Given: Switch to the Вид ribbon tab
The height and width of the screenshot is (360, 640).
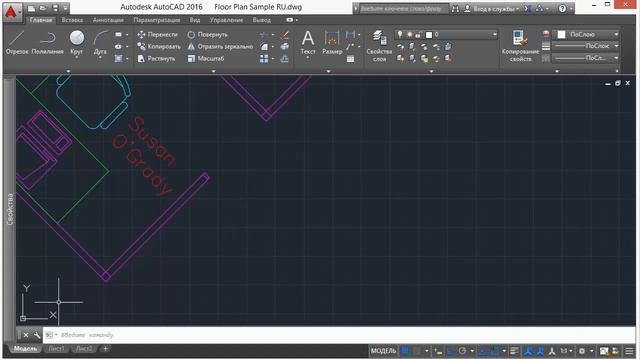Looking at the screenshot, I should coord(195,20).
